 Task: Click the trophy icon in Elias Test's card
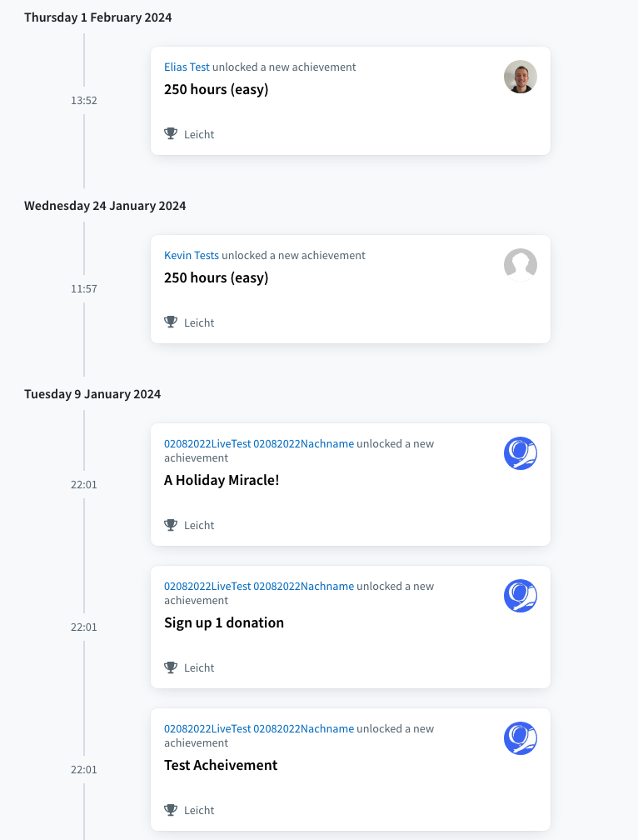pos(171,133)
